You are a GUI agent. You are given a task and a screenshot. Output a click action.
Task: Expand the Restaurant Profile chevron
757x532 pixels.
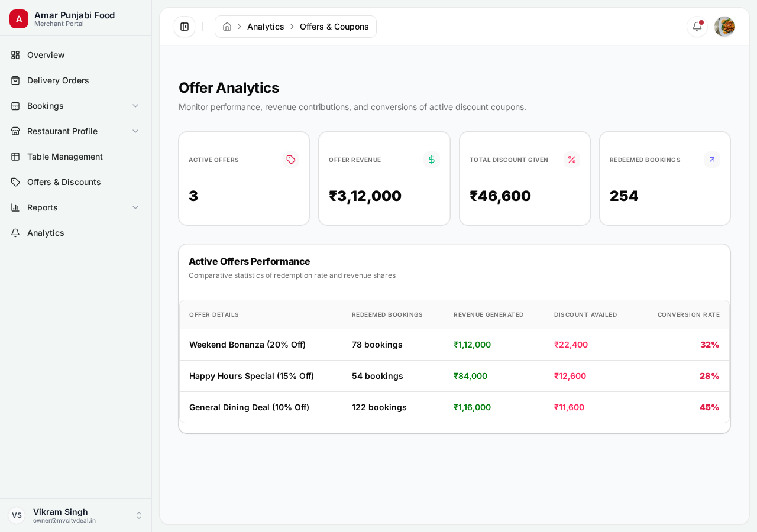[135, 131]
